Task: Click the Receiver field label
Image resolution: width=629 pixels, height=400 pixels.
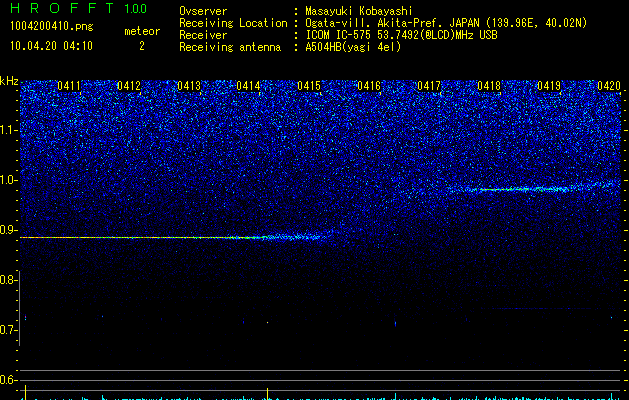Action: tap(203, 35)
